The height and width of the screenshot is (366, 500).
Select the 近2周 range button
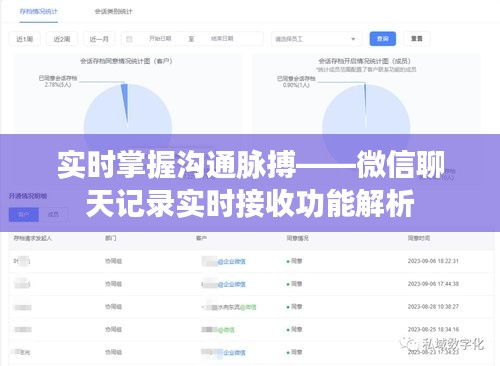(x=62, y=39)
